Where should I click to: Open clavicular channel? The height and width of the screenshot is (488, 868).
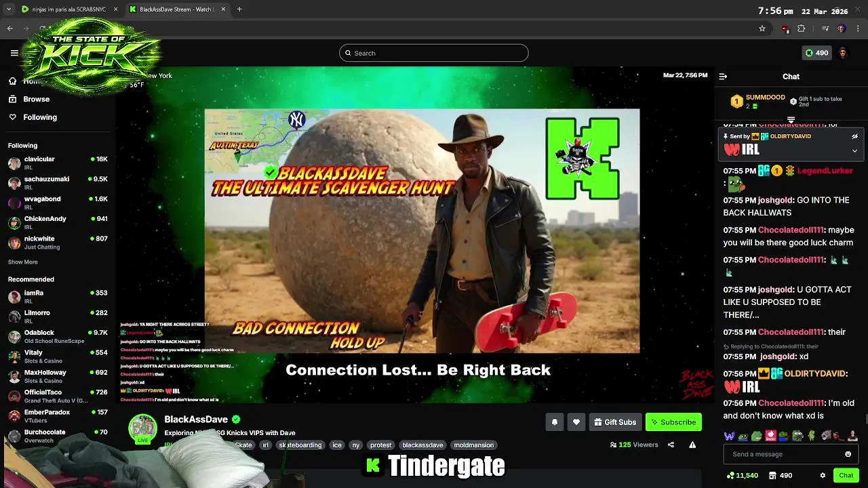pos(58,163)
